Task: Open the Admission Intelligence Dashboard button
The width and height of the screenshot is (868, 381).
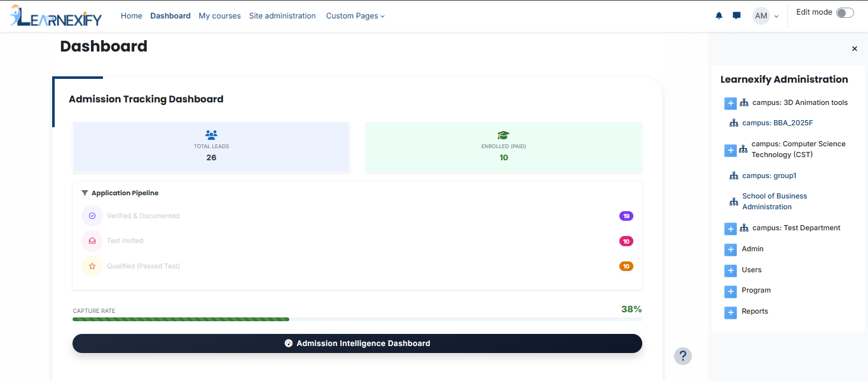Action: (357, 343)
